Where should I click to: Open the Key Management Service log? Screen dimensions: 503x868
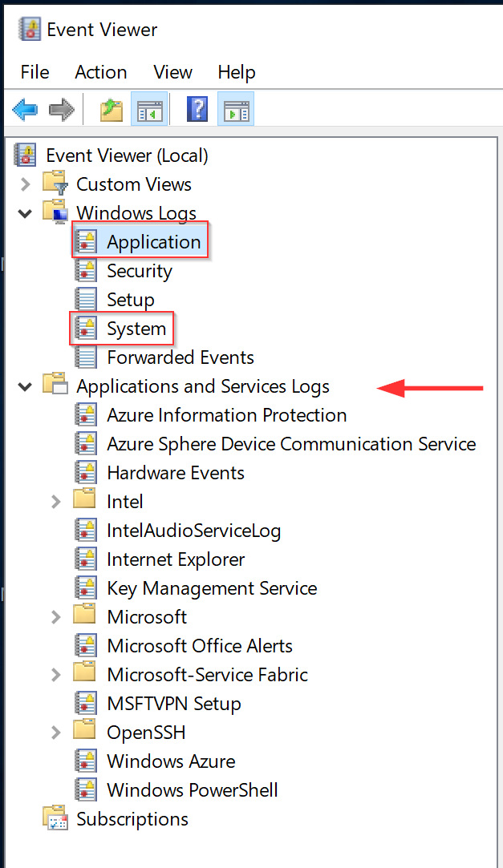tap(211, 587)
